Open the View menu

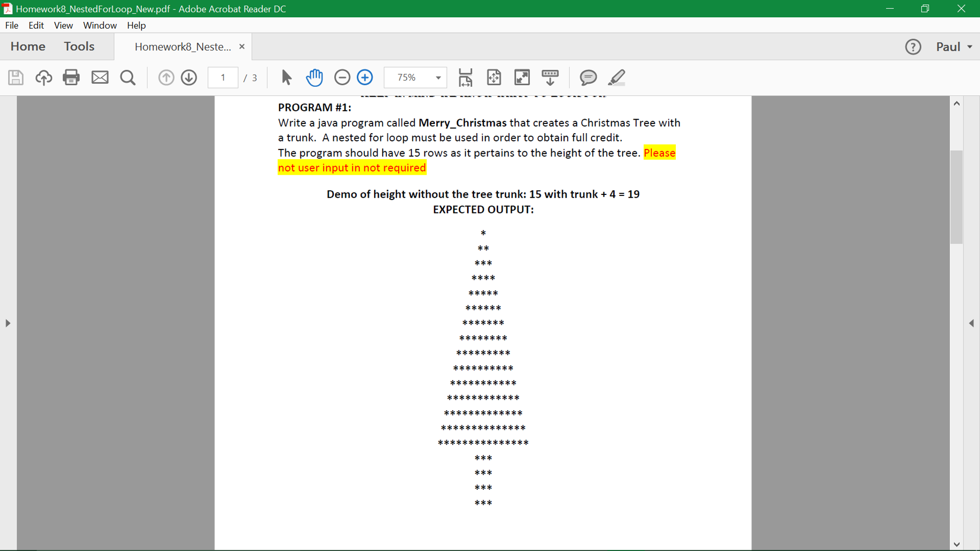coord(63,25)
